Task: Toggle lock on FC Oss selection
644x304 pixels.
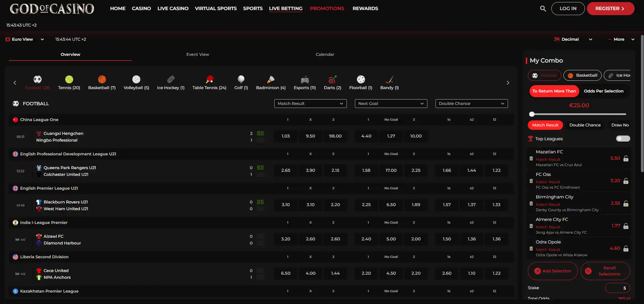Action: 626,181
